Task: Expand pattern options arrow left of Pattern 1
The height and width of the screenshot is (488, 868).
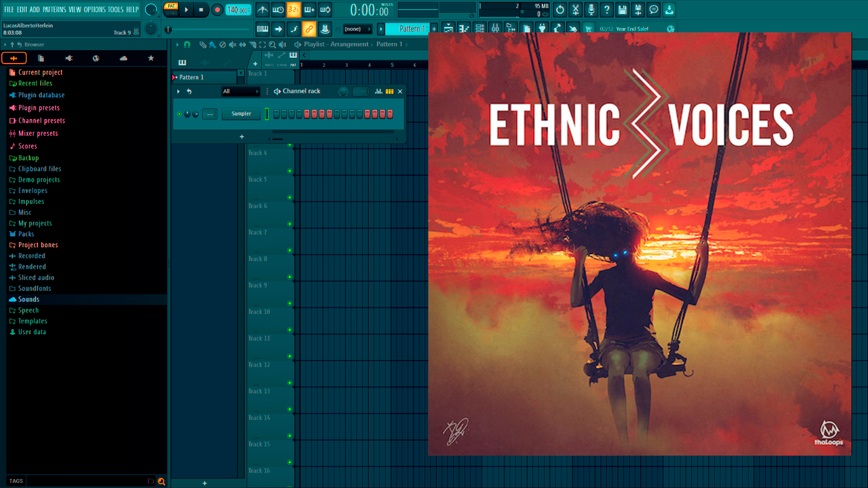Action: (x=381, y=29)
